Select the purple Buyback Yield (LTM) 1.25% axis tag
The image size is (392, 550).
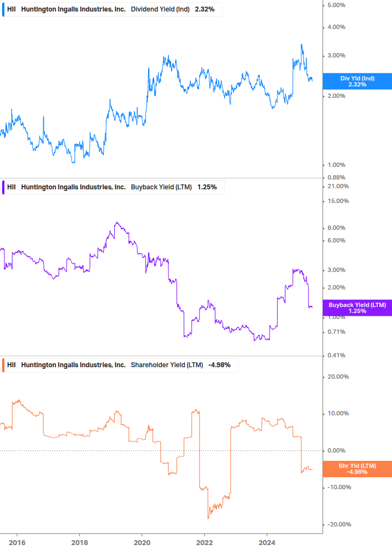(x=358, y=308)
